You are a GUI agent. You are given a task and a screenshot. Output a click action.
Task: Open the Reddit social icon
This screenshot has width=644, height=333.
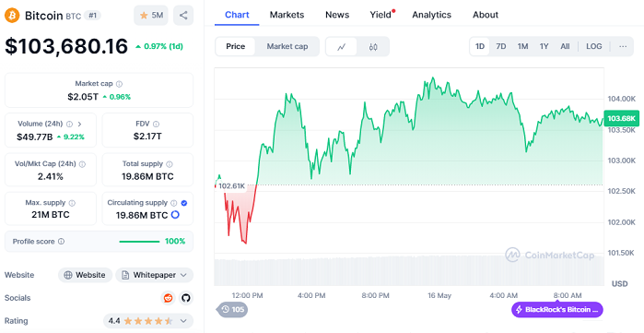coord(168,298)
